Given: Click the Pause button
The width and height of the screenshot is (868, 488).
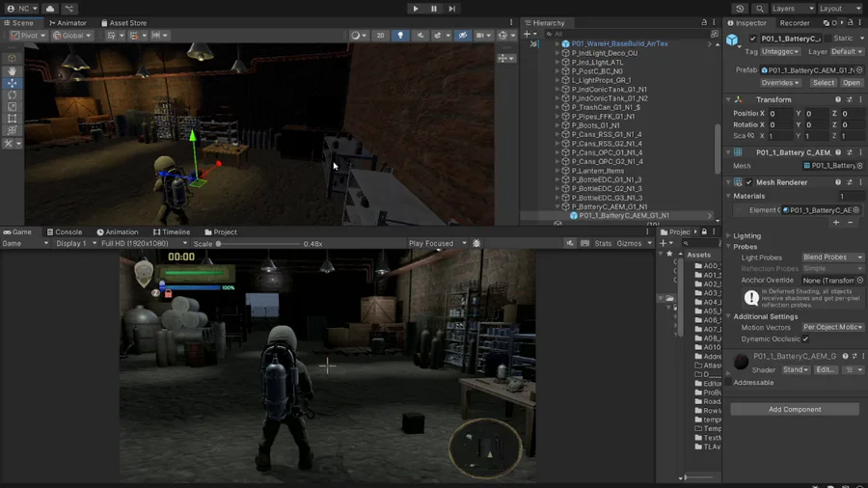Looking at the screenshot, I should 434,9.
